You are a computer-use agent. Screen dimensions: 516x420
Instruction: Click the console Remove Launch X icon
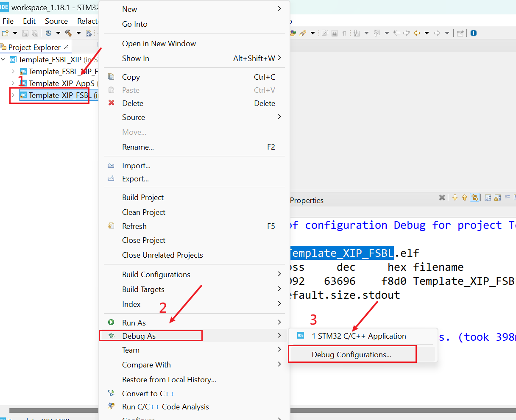click(442, 197)
